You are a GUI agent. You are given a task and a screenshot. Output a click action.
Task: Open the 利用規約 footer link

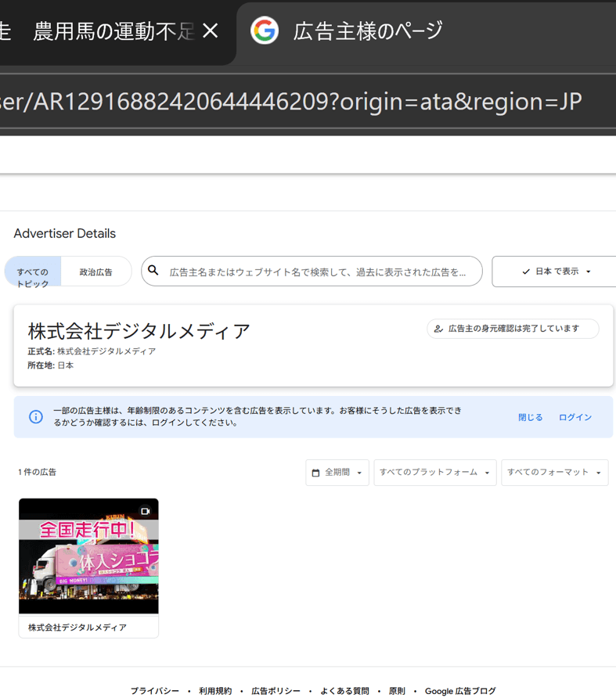215,691
